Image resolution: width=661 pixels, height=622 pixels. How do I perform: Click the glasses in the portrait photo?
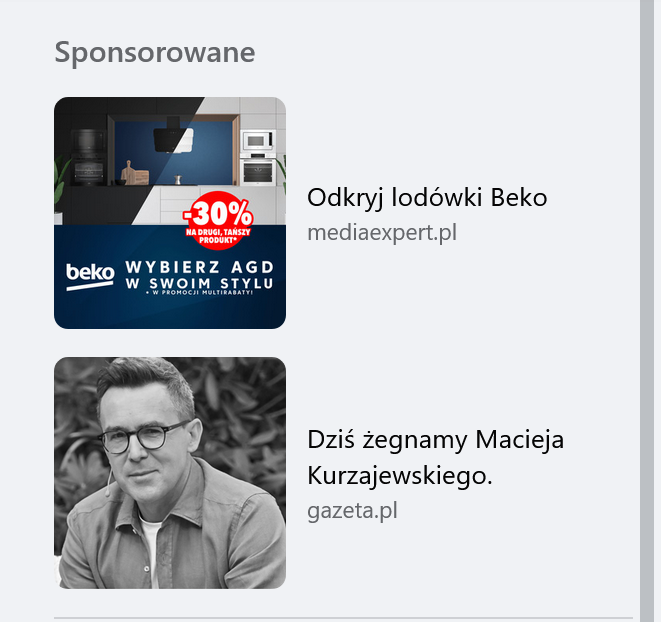tap(140, 437)
